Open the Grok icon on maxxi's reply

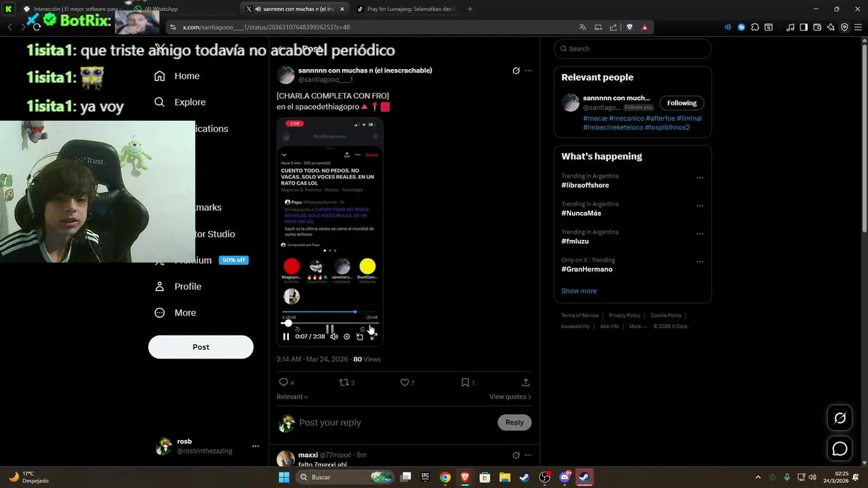point(516,455)
